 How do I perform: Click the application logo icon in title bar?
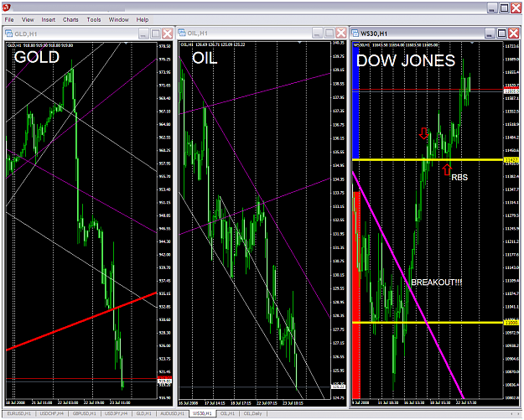pos(7,8)
